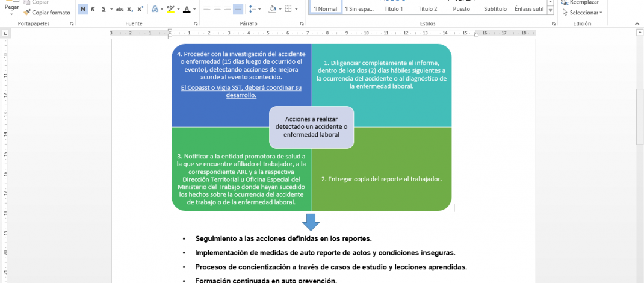
Task: Click the text effects icon
Action: 155,9
